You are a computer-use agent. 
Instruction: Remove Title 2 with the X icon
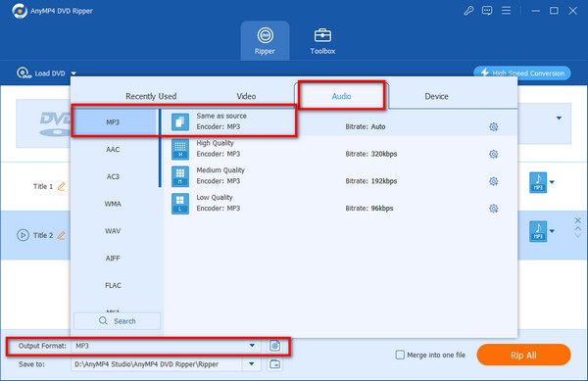pos(578,220)
